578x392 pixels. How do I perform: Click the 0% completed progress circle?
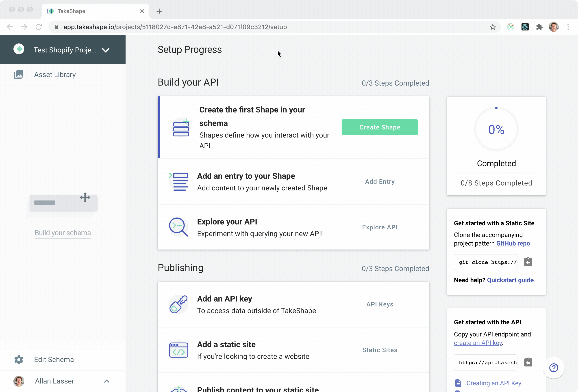click(x=496, y=129)
